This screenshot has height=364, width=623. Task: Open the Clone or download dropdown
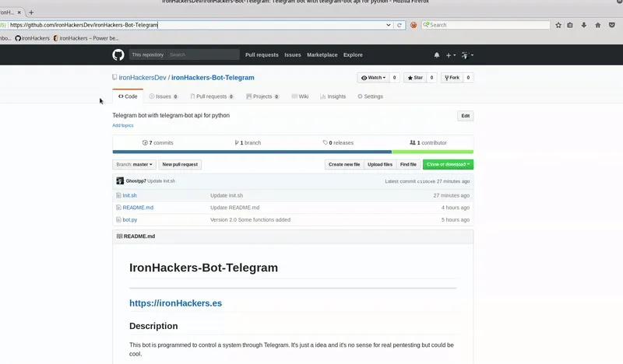[x=448, y=164]
